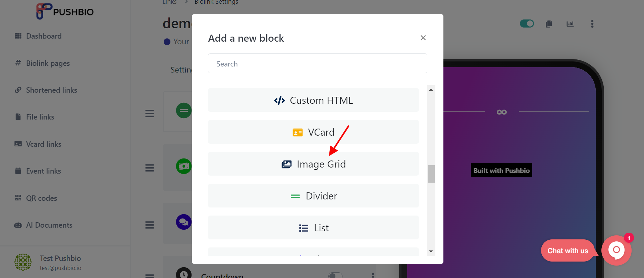Choose the Custom HTML block

pos(313,100)
